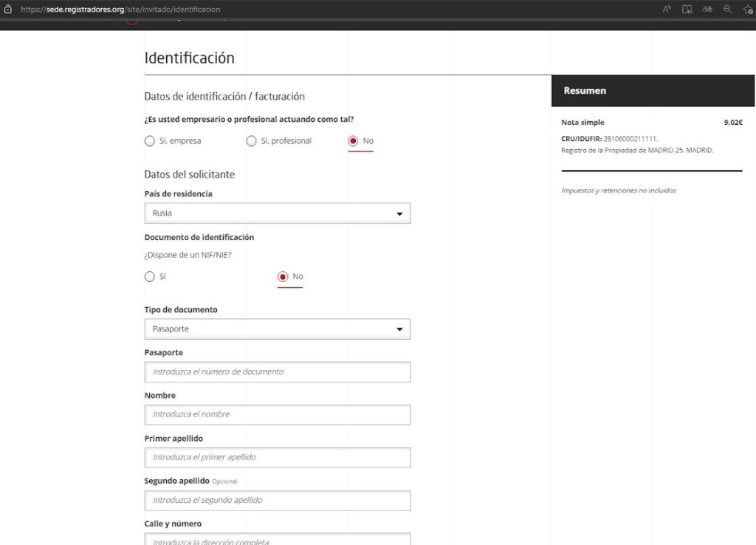Screen dimensions: 756x545
Task: Focus the Nombre text field
Action: [277, 415]
